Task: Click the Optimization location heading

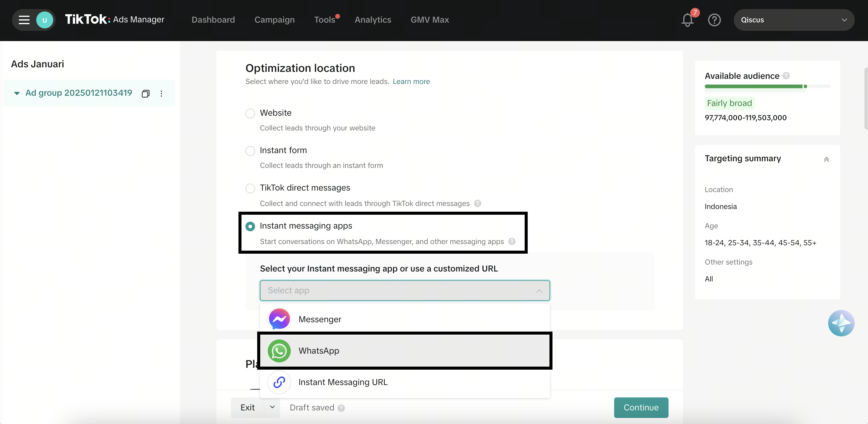Action: (x=300, y=68)
